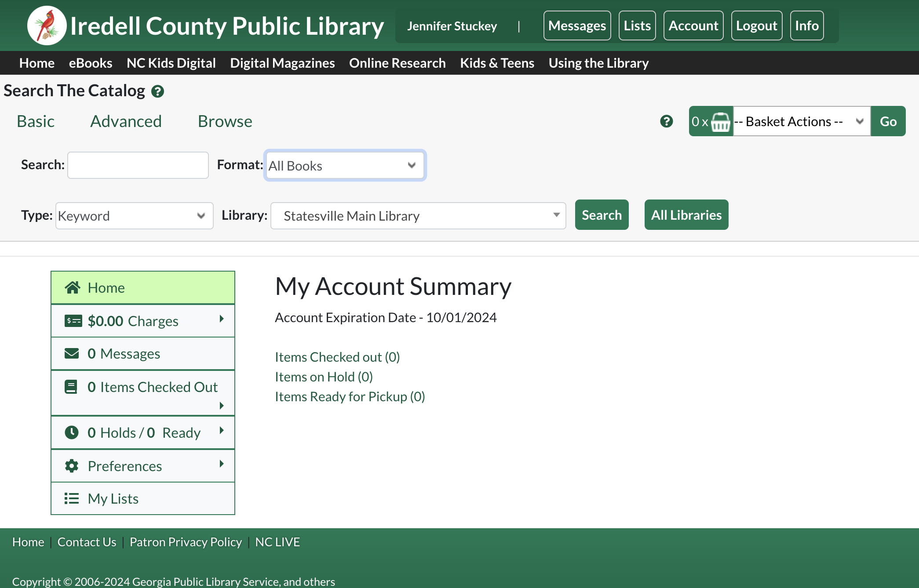Open catalog search help question mark icon

coord(157,91)
